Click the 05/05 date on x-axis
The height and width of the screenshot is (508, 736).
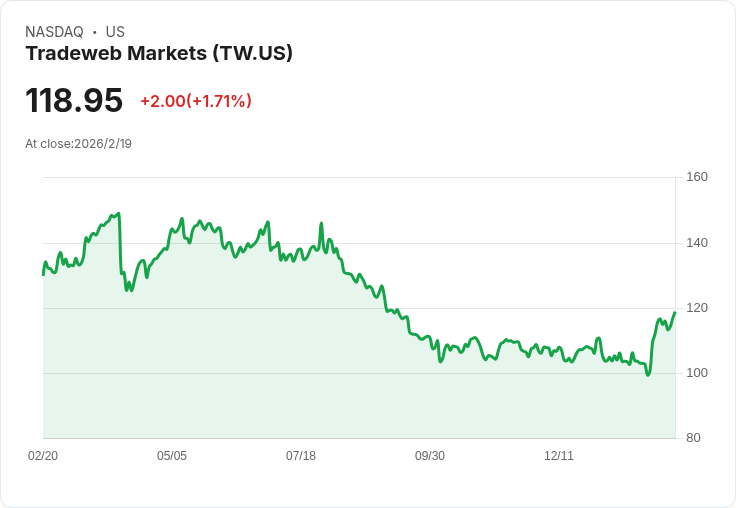click(x=172, y=456)
